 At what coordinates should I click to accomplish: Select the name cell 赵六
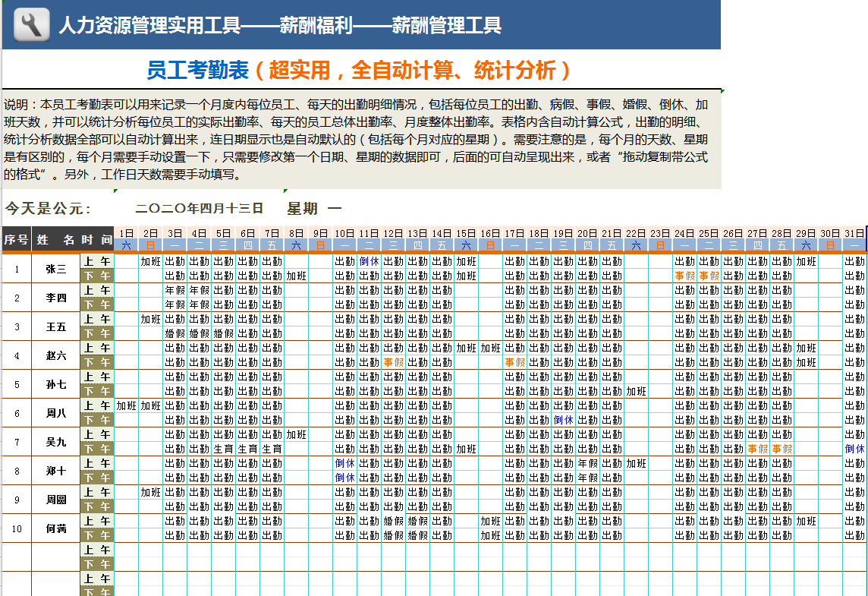click(x=55, y=355)
